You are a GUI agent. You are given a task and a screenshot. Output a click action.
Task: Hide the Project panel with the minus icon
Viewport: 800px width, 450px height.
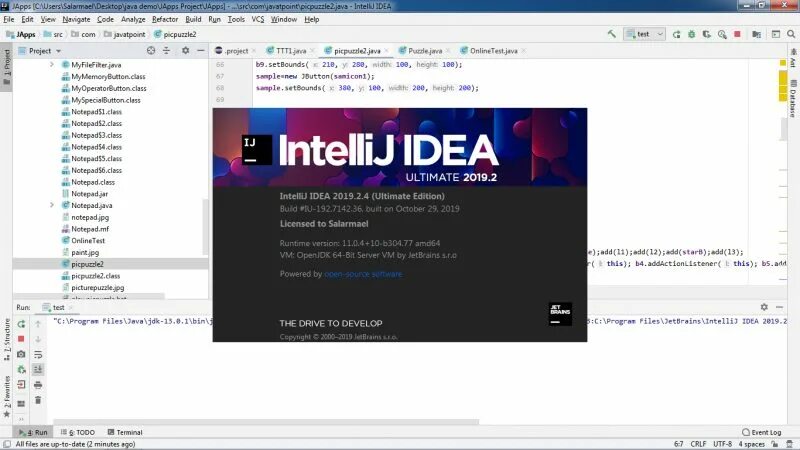coord(201,51)
